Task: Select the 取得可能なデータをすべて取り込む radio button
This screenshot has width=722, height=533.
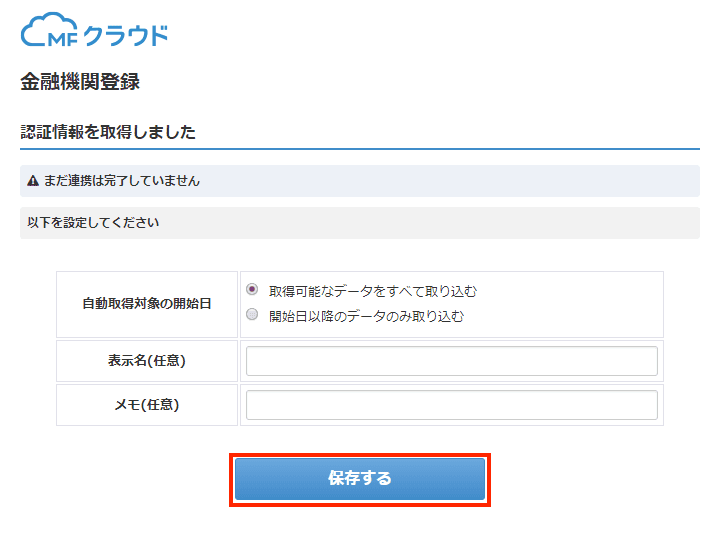Action: tap(252, 290)
